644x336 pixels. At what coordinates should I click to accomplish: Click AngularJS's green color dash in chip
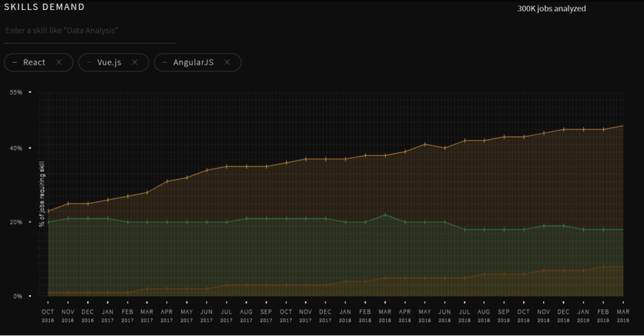165,62
